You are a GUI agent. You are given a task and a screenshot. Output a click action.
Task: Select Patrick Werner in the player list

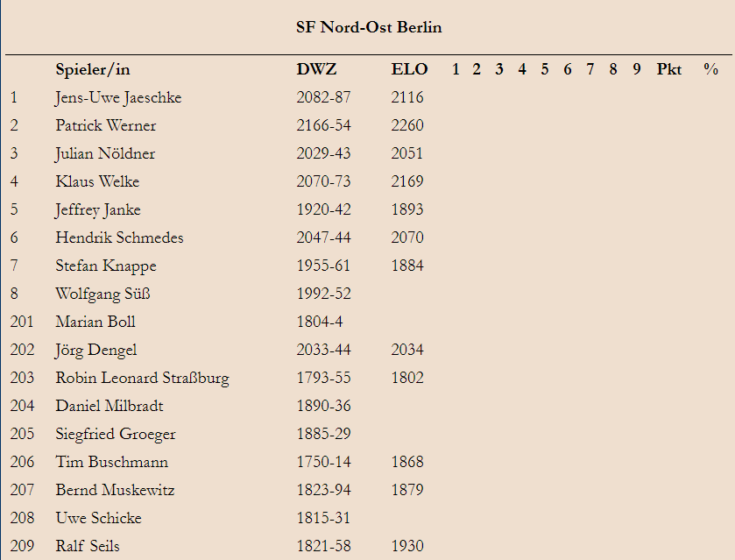click(x=105, y=125)
